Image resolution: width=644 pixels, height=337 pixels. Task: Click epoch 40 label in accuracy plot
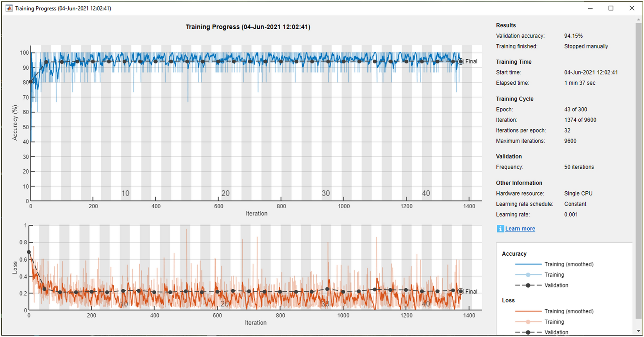426,193
